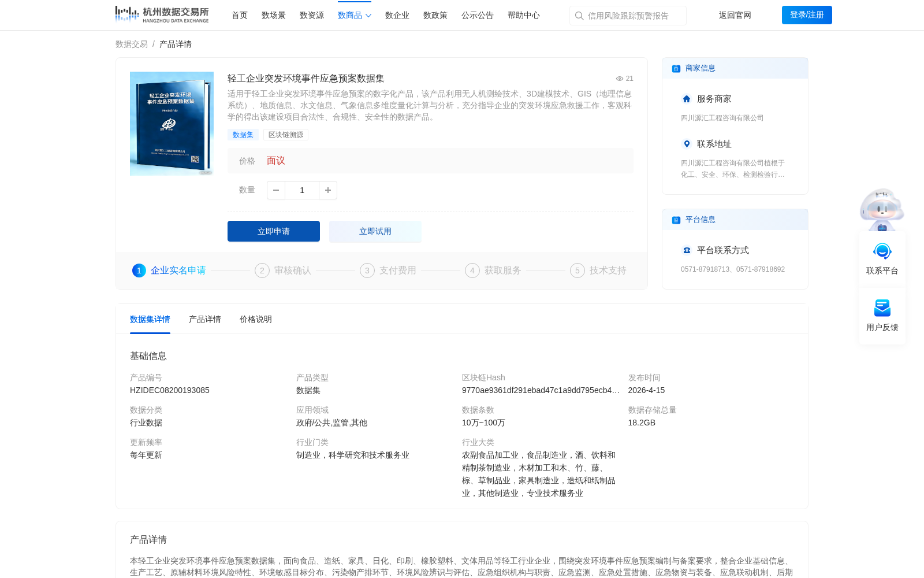Click step 5 circle 技术支持
This screenshot has width=924, height=578.
[577, 271]
